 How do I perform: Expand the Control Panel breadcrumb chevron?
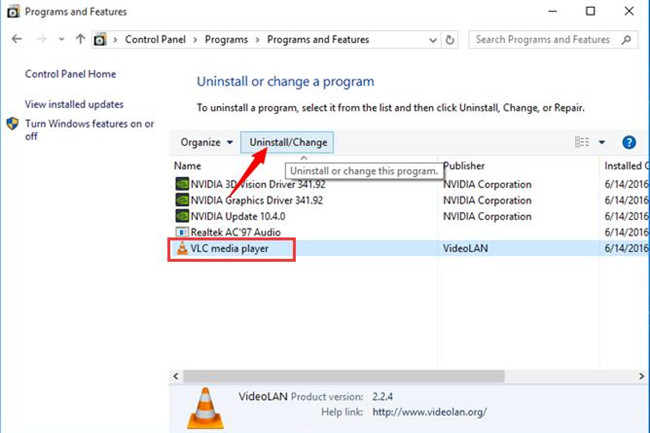click(x=195, y=40)
